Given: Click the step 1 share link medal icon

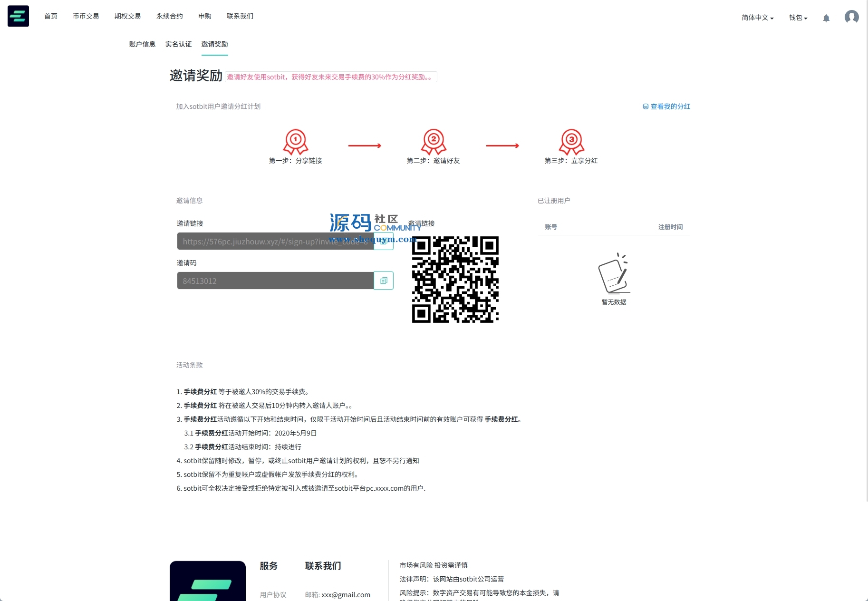Looking at the screenshot, I should [296, 141].
